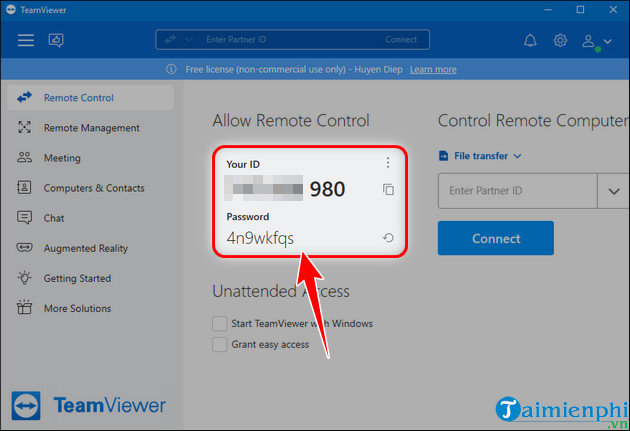Click connection mode arrows in top search bar
The width and height of the screenshot is (630, 431).
[x=170, y=39]
